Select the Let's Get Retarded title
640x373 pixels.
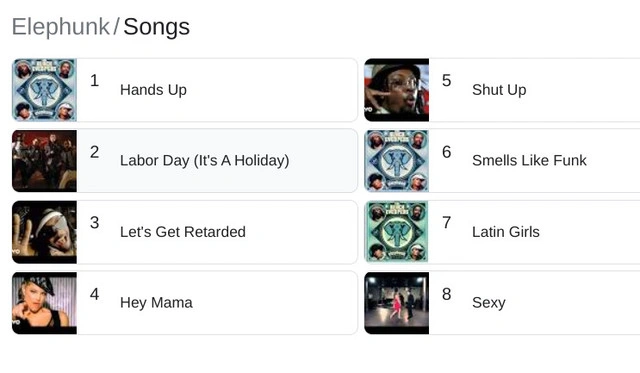point(183,232)
